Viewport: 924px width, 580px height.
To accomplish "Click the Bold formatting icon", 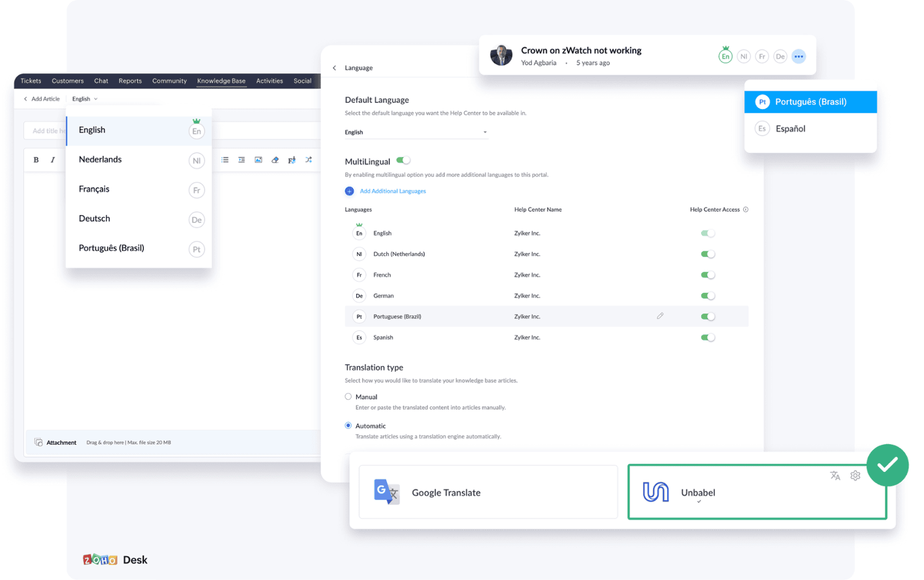I will tap(36, 160).
